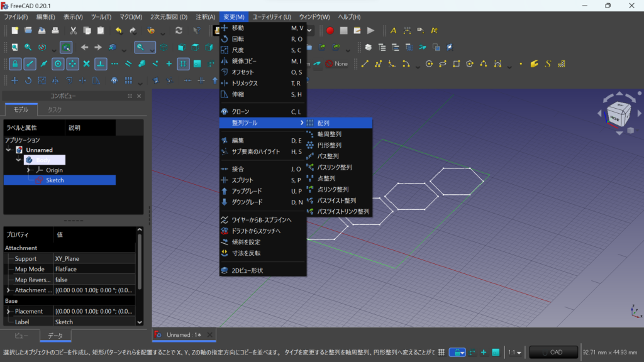
Task: Click the Manage layers stack icon
Action: coord(369,47)
